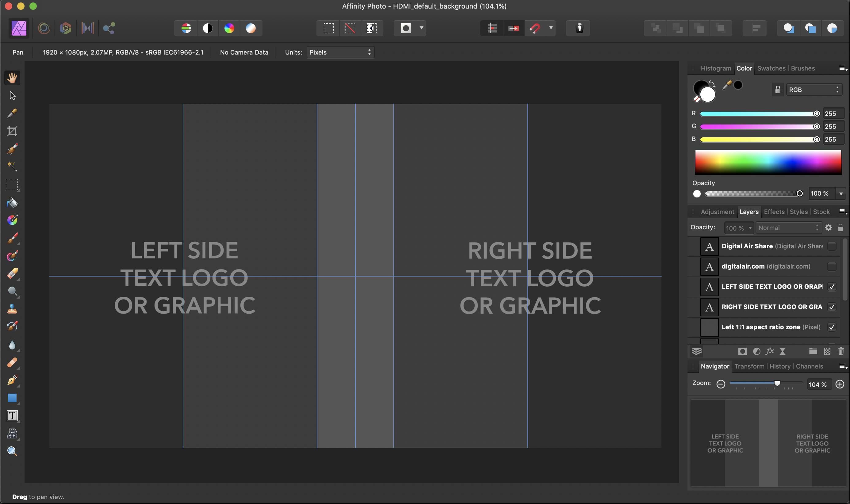Select the Clone Brush stamp tool
Viewport: 850px width, 504px height.
point(12,309)
